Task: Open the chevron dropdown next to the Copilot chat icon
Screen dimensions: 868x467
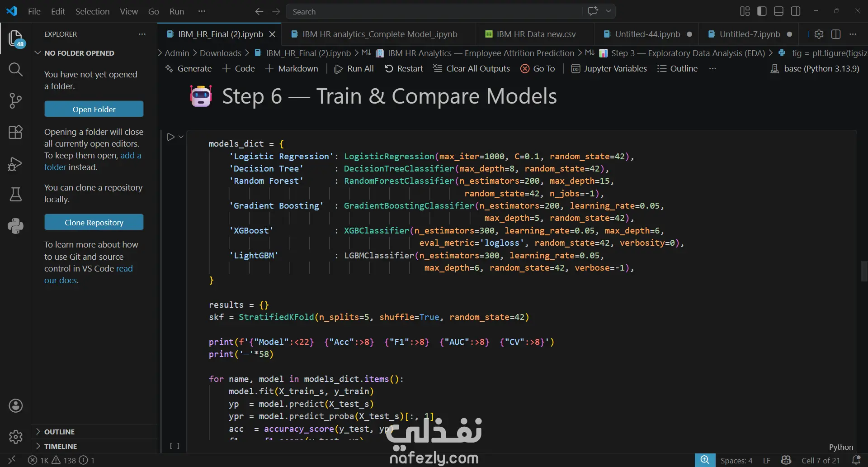Action: (609, 11)
